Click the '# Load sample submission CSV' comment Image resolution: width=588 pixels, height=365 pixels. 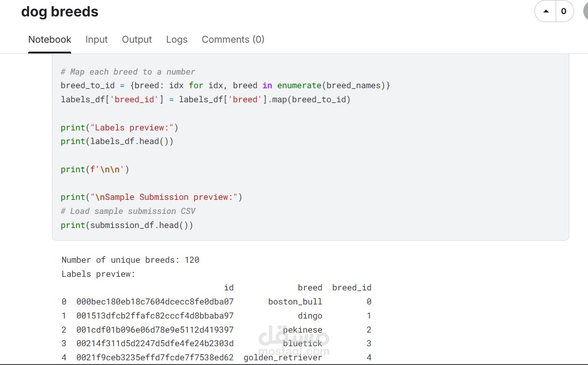pyautogui.click(x=128, y=211)
